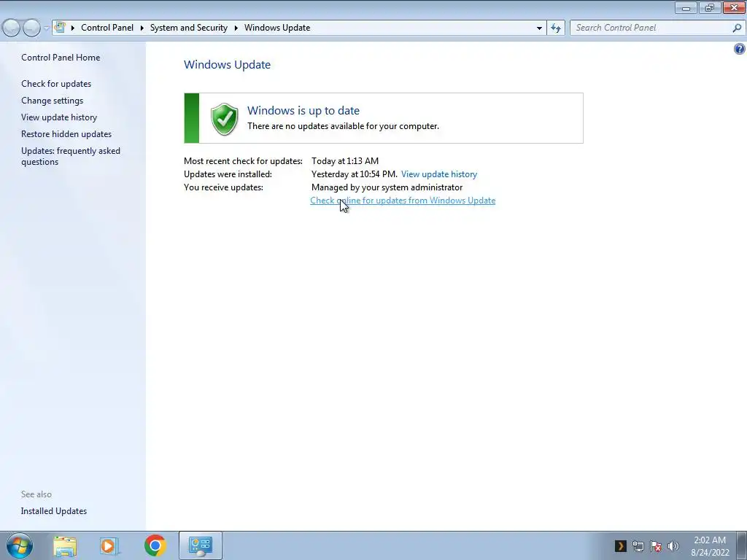Click Check for updates in sidebar
This screenshot has height=560, width=747.
(x=56, y=83)
